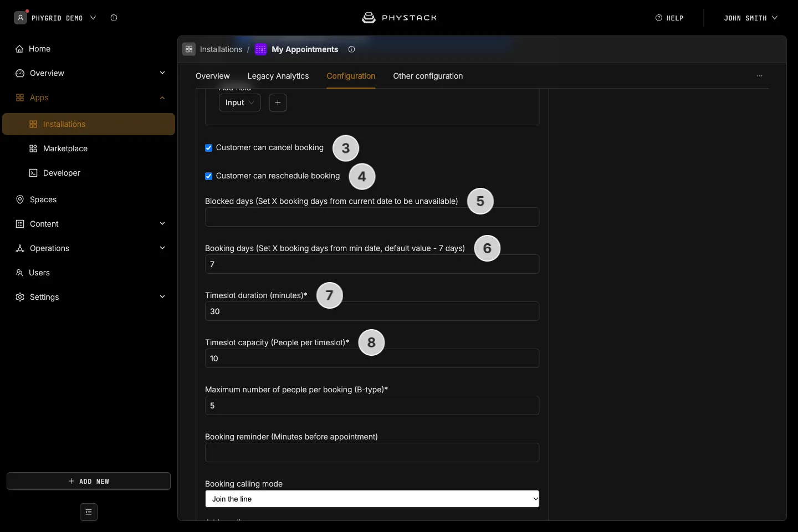The width and height of the screenshot is (798, 532).
Task: Click the Developer terminal icon
Action: (33, 173)
